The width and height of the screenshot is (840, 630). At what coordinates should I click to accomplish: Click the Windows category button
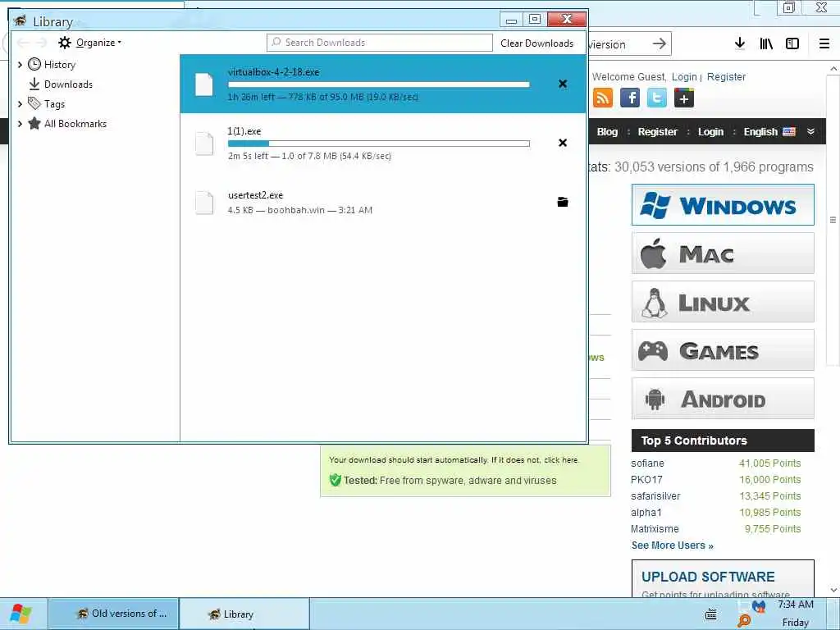[723, 204]
